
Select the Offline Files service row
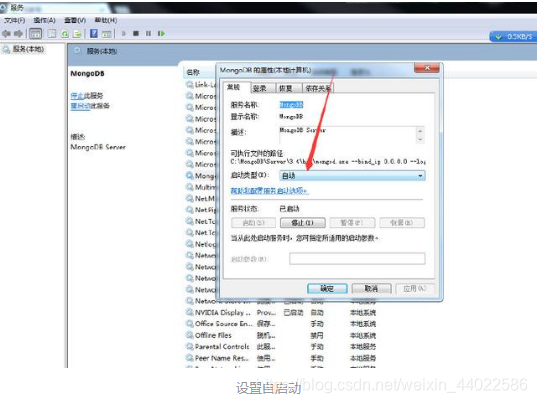click(281, 335)
